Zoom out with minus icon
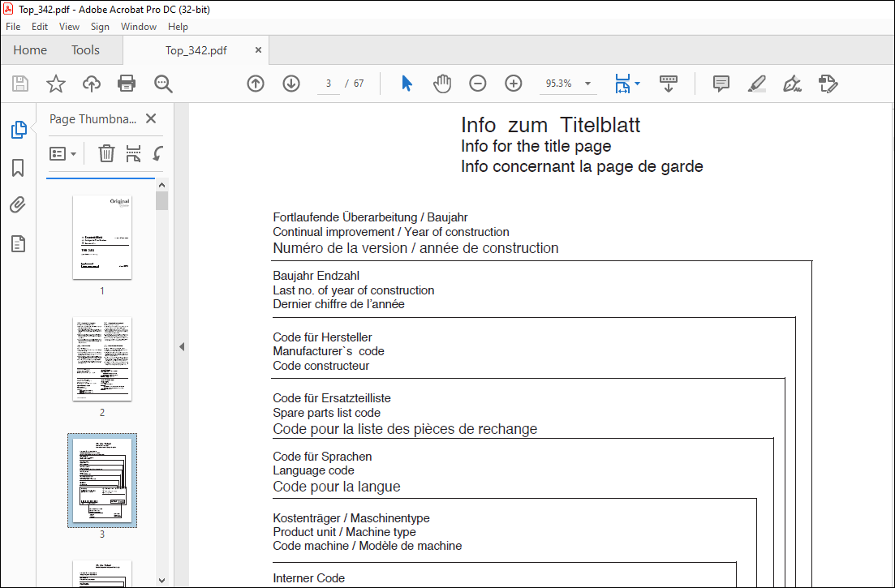Screen dimensions: 895x588 [478, 84]
